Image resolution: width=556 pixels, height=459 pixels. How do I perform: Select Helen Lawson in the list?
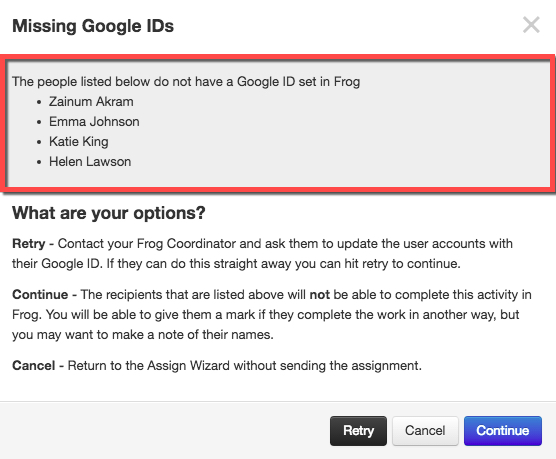coord(90,162)
